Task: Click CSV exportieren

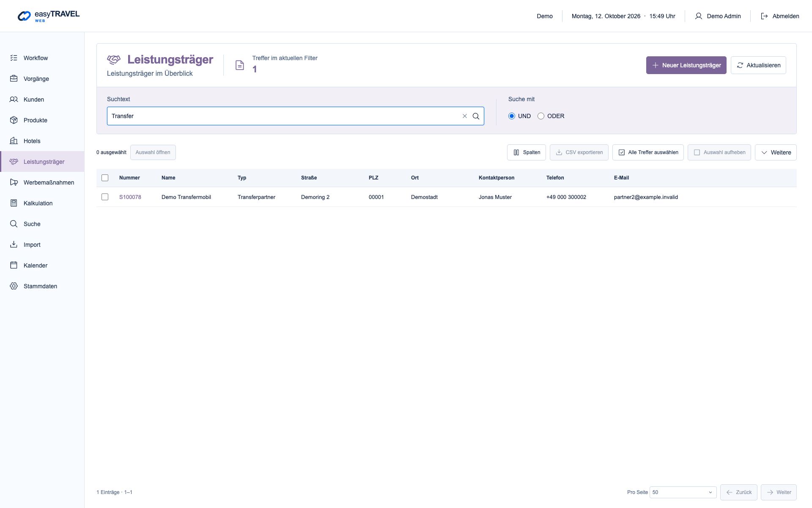Action: pos(579,152)
